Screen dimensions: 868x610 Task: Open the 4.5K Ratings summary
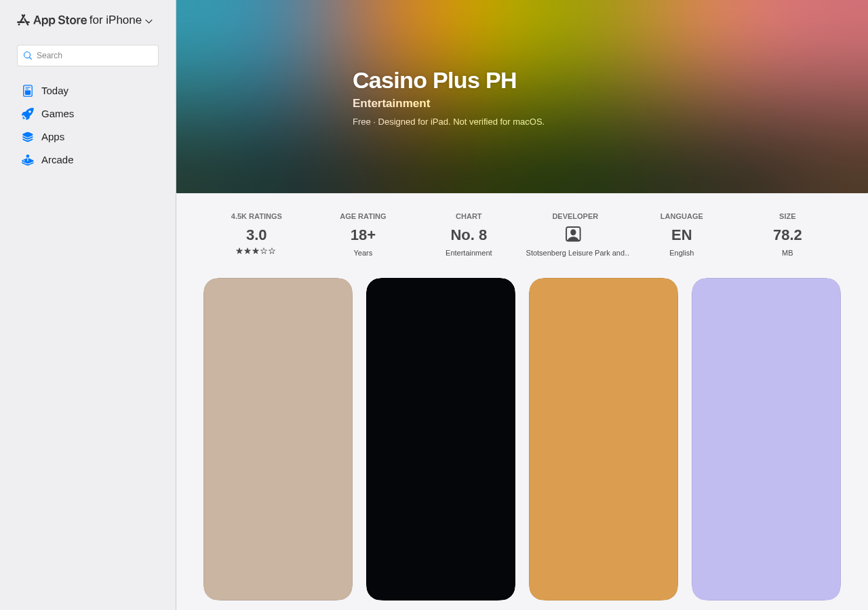pyautogui.click(x=256, y=235)
